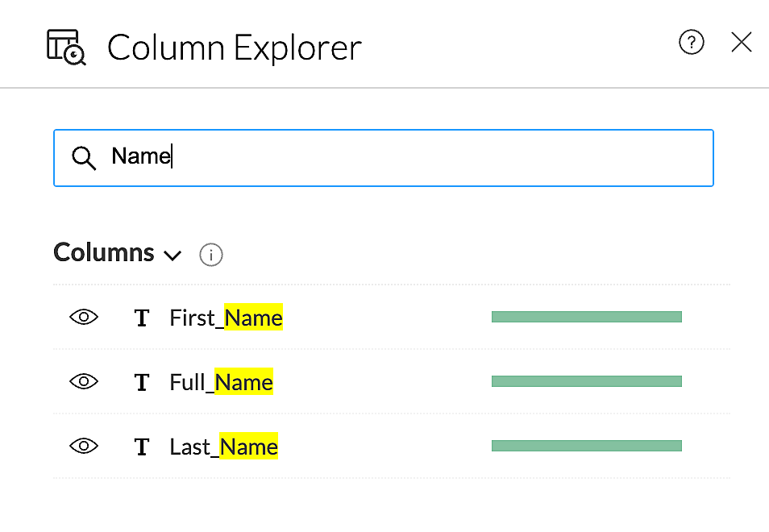769x532 pixels.
Task: Click the text type icon for Full_Name
Action: point(142,382)
